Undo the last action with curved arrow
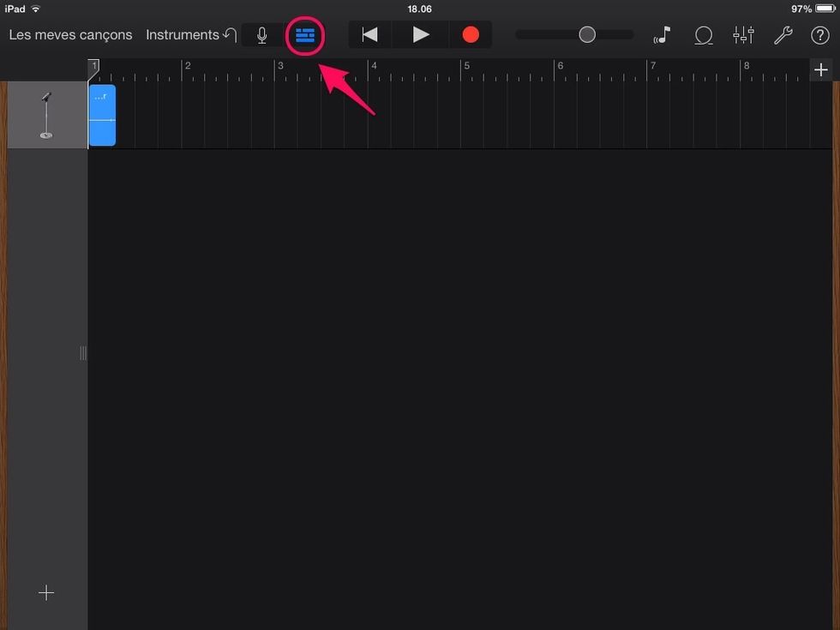This screenshot has width=840, height=630. click(x=229, y=35)
